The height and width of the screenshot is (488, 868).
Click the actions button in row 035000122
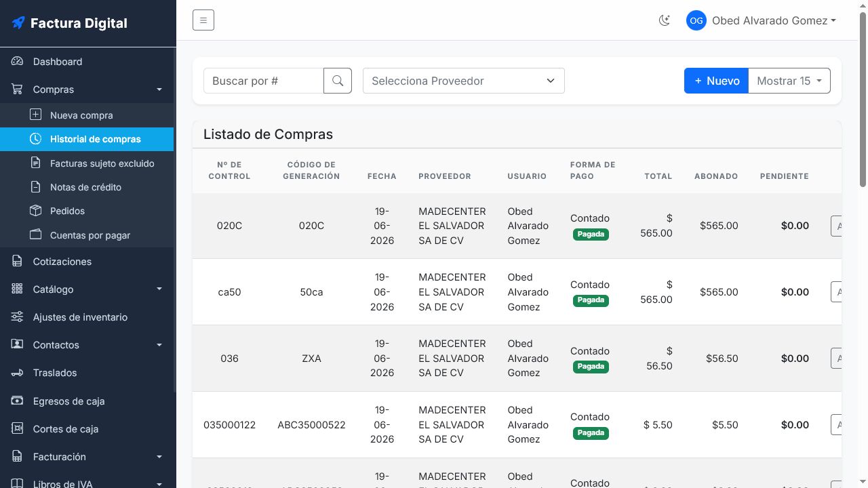(x=837, y=425)
